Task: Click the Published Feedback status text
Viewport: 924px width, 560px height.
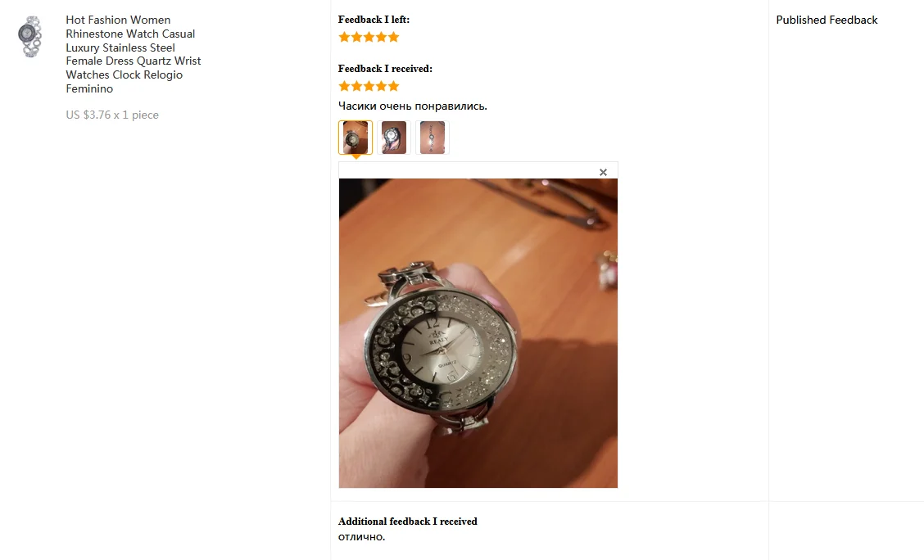Action: (827, 20)
